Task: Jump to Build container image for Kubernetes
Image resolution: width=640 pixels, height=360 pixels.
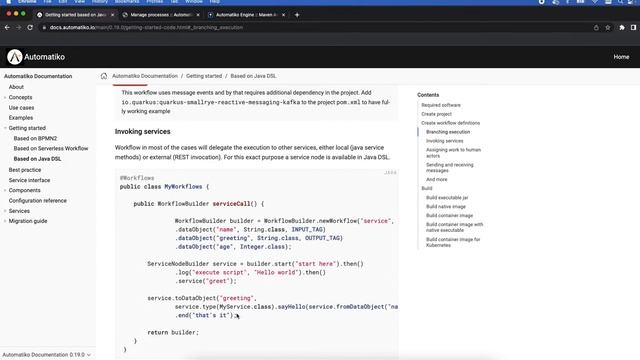Action: point(453,242)
